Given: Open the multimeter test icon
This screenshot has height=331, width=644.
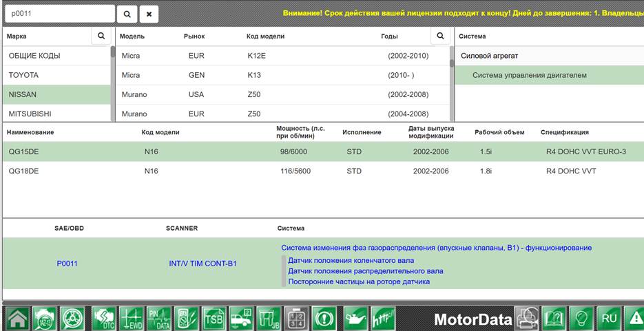Looking at the screenshot, I should pos(186,319).
